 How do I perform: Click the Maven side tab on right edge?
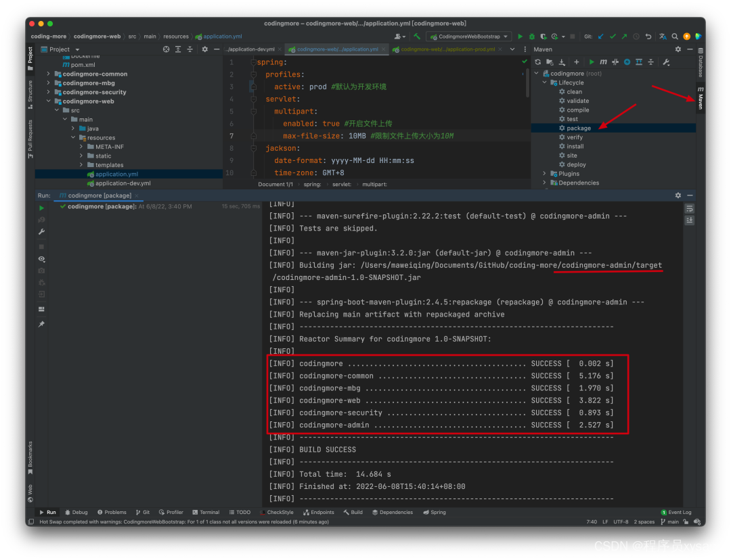[x=701, y=98]
